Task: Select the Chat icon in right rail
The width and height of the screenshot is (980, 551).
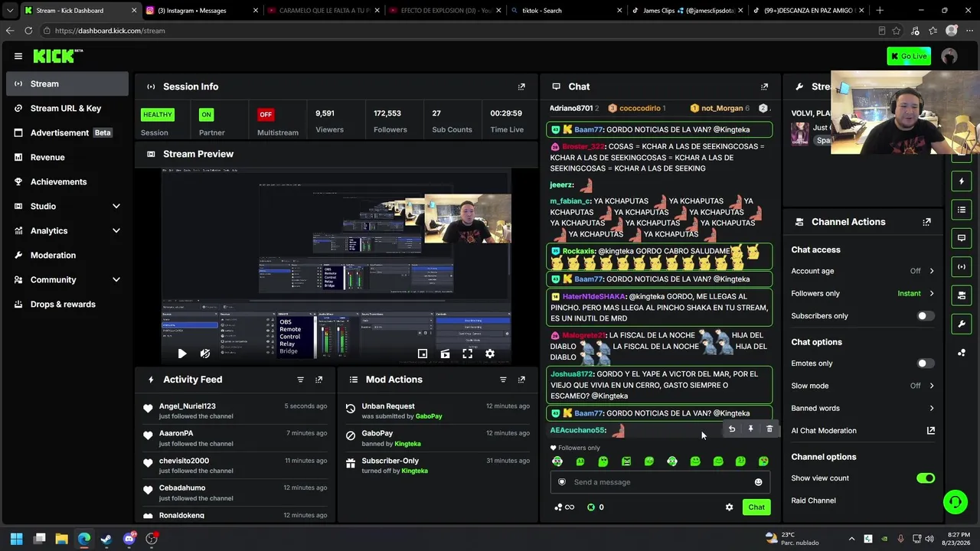Action: (962, 238)
